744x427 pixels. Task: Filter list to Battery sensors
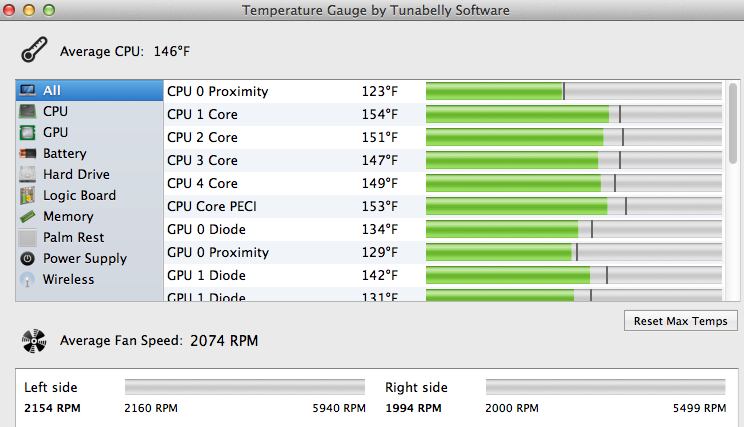tap(89, 153)
